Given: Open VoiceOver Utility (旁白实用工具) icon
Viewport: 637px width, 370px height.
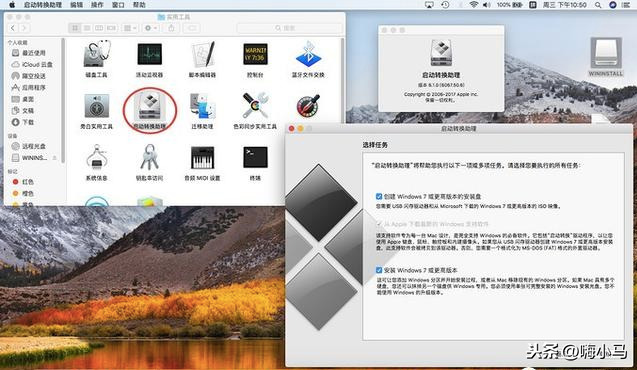Looking at the screenshot, I should click(x=96, y=106).
